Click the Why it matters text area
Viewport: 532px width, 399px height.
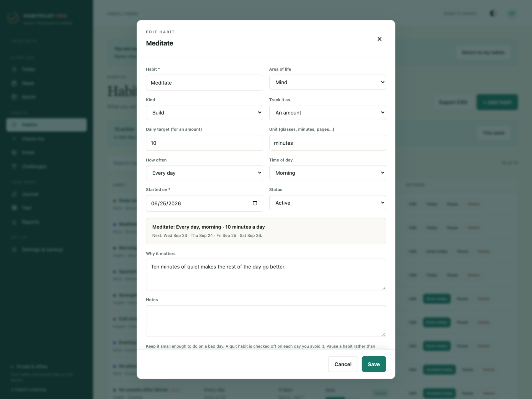pyautogui.click(x=266, y=275)
